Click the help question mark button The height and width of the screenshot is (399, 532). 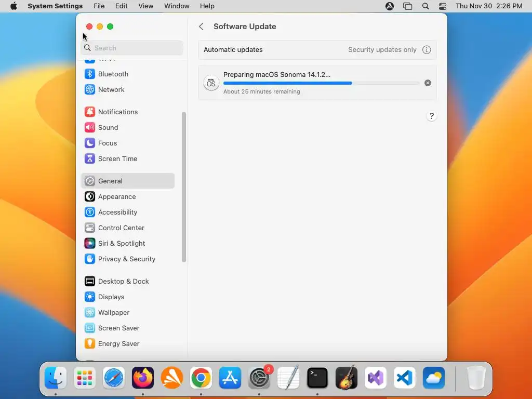tap(432, 116)
